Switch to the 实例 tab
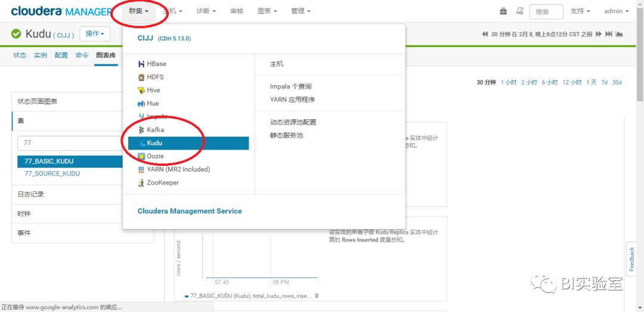This screenshot has height=312, width=644. point(41,55)
